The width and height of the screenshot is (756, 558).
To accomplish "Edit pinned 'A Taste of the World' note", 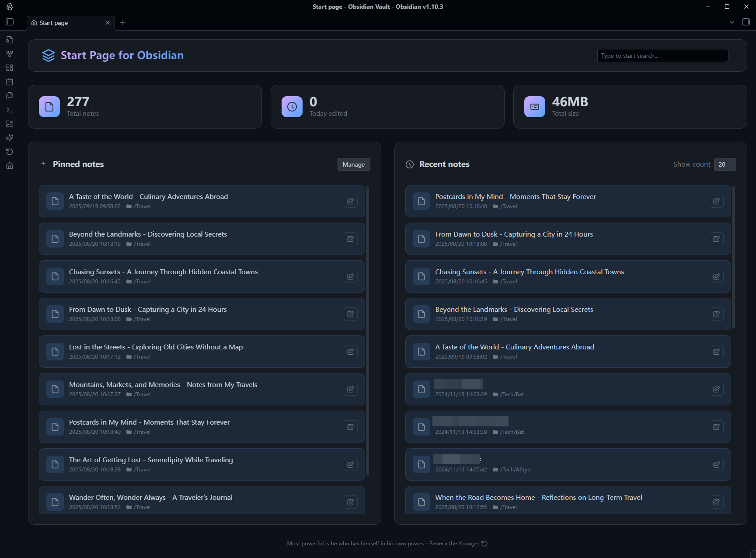I will pos(350,201).
